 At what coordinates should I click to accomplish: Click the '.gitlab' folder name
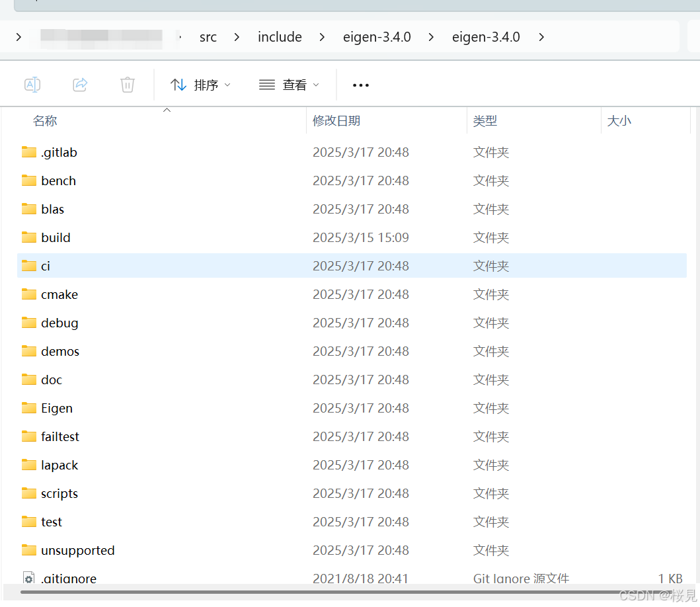tap(59, 153)
